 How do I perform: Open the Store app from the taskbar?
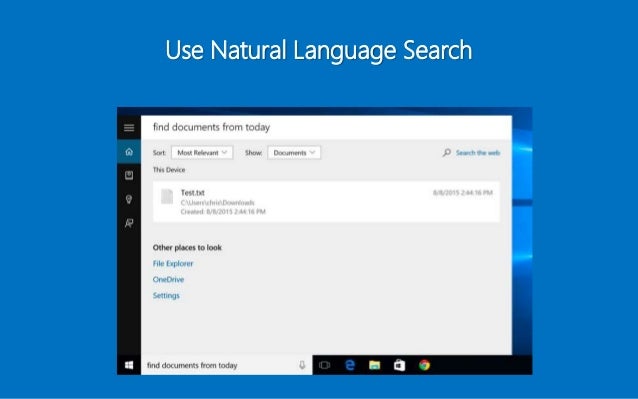(399, 365)
